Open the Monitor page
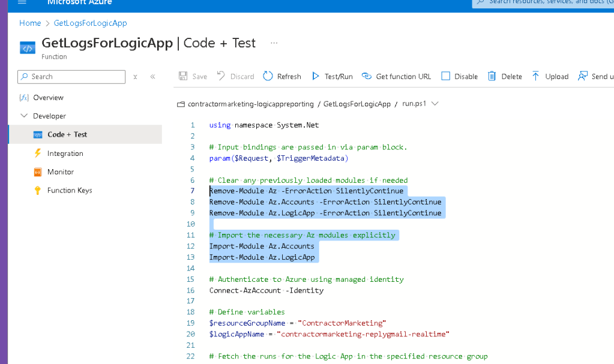 pyautogui.click(x=60, y=172)
